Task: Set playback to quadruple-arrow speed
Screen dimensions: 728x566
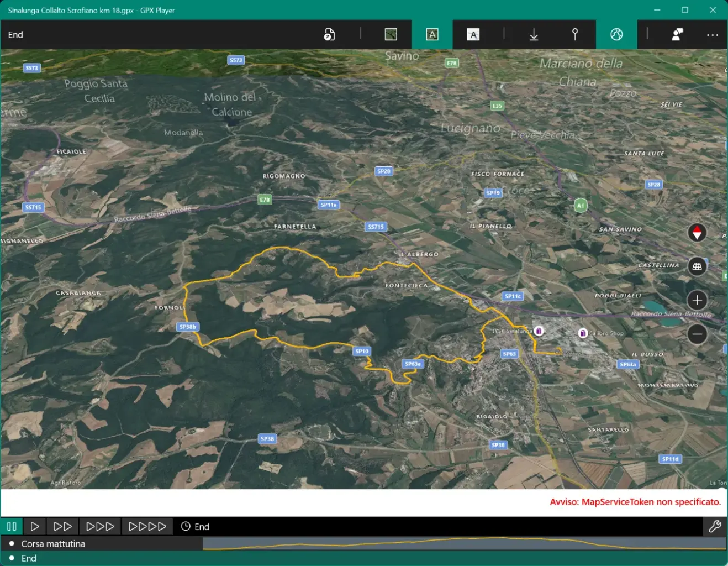Action: point(147,527)
